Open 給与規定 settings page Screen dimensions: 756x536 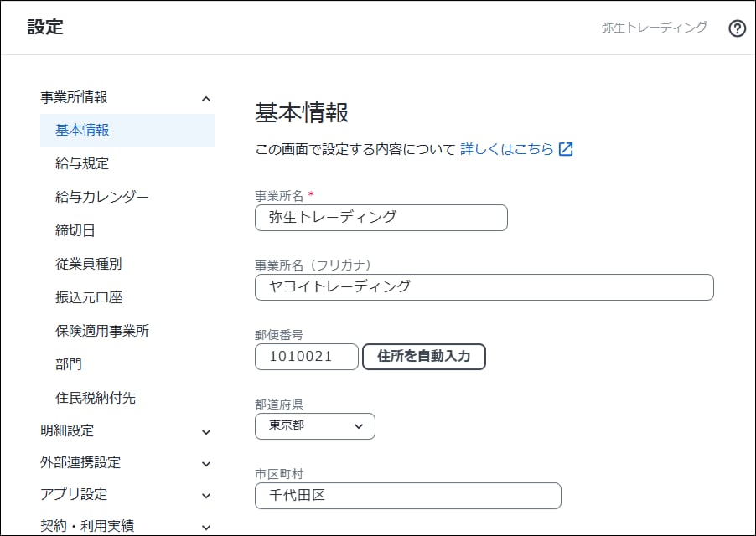[82, 163]
